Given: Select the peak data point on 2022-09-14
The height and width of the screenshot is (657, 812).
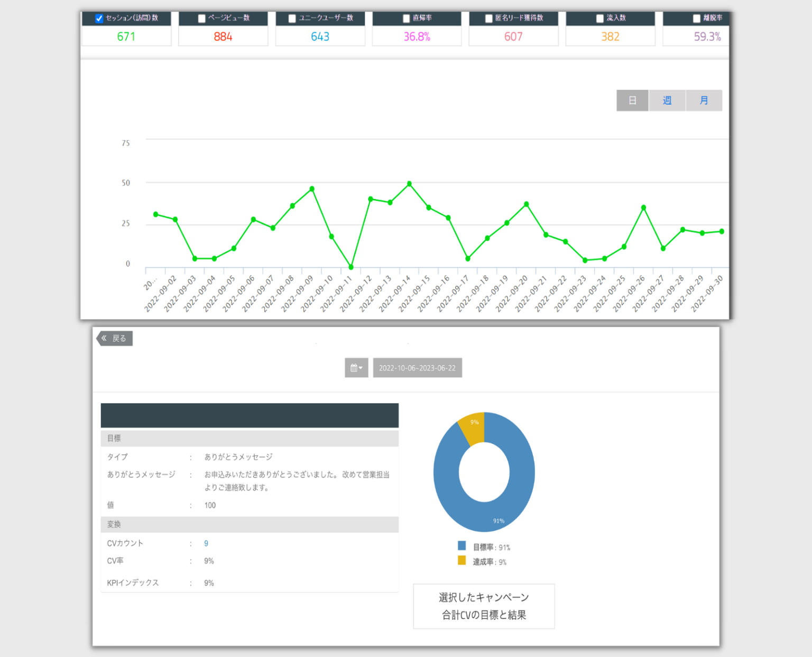Looking at the screenshot, I should [409, 184].
